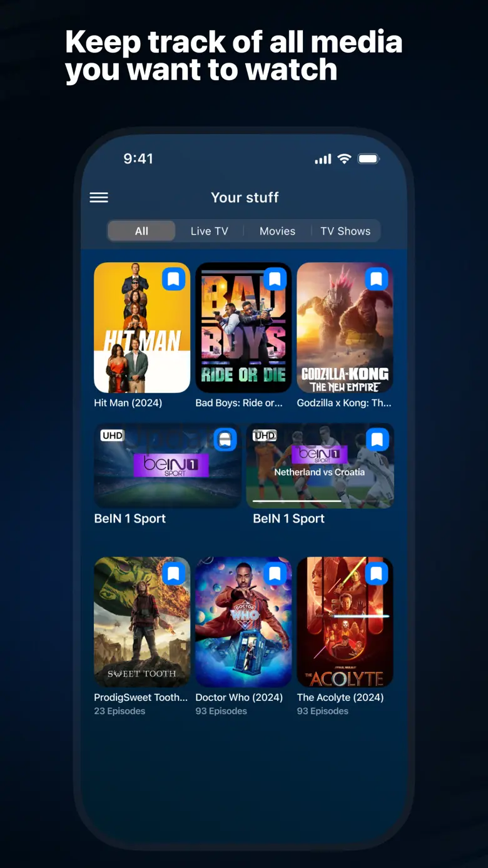
Task: Click the Wi-Fi status icon
Action: (344, 159)
